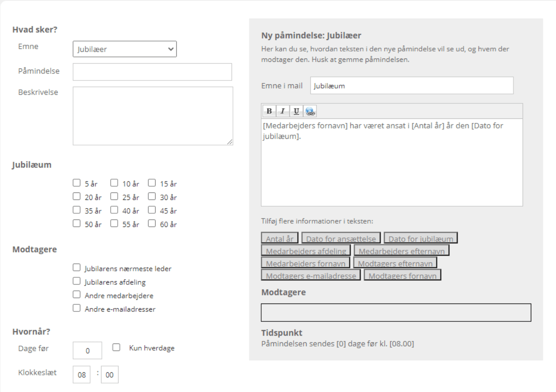Screen dimensions: 556x392
Task: Click the Dage før number field
Action: click(87, 351)
